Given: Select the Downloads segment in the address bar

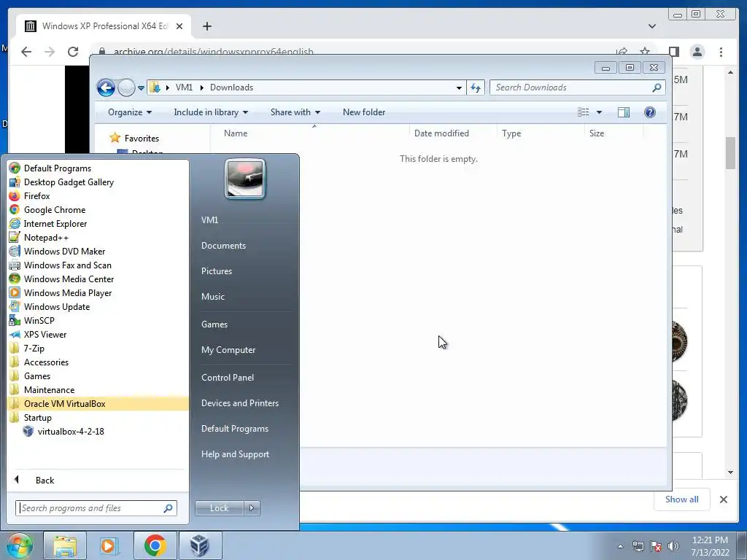Looking at the screenshot, I should pyautogui.click(x=231, y=87).
